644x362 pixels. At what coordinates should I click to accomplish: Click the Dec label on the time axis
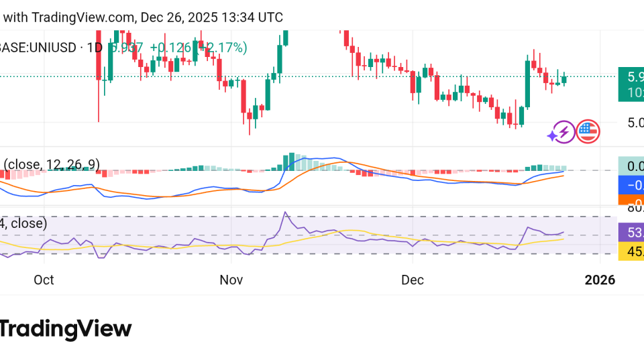(x=413, y=280)
